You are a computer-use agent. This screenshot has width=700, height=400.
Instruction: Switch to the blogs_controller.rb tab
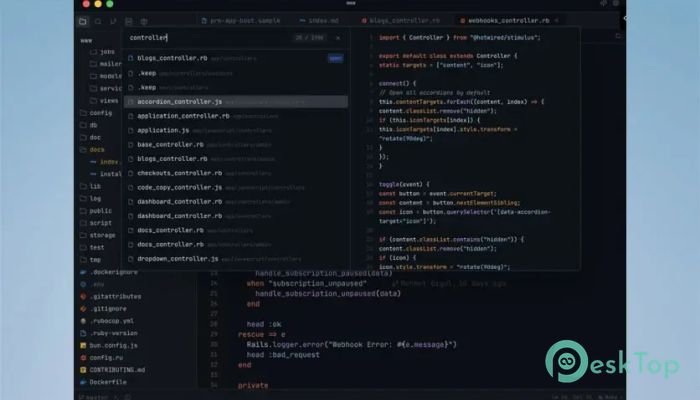[400, 21]
